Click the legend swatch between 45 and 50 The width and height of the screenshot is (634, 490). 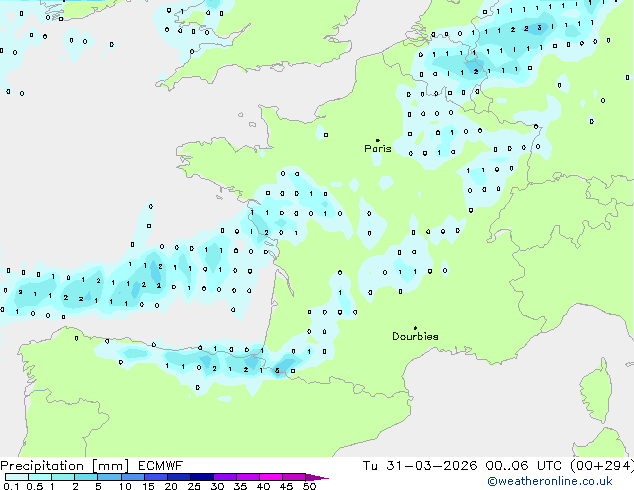[x=294, y=477]
